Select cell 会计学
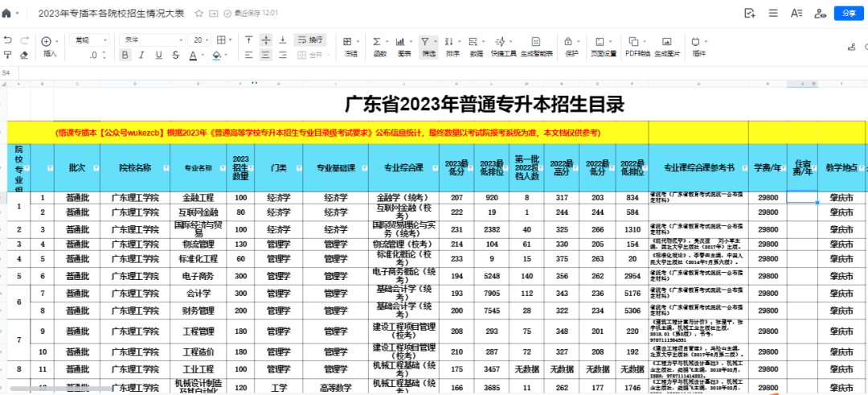This screenshot has height=395, width=868. 199,293
